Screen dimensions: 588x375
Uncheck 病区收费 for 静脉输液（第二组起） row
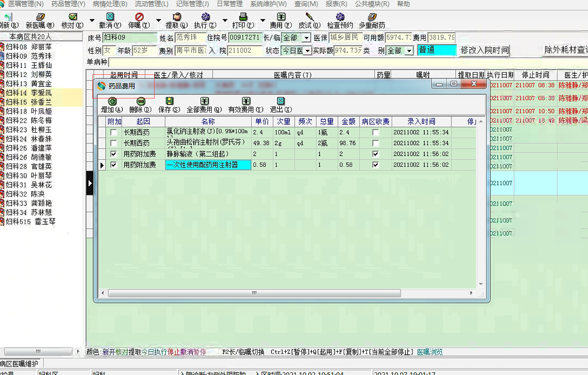click(376, 154)
